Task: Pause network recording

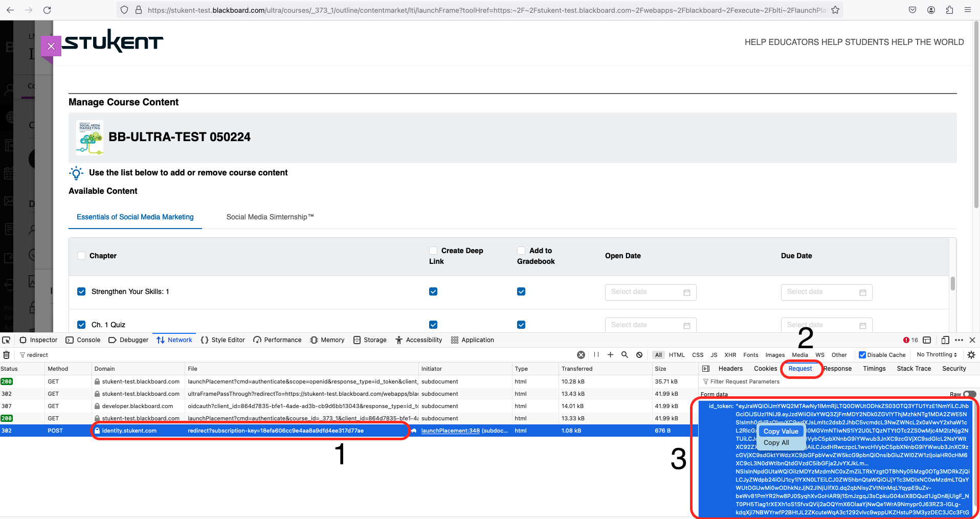Action: 596,354
